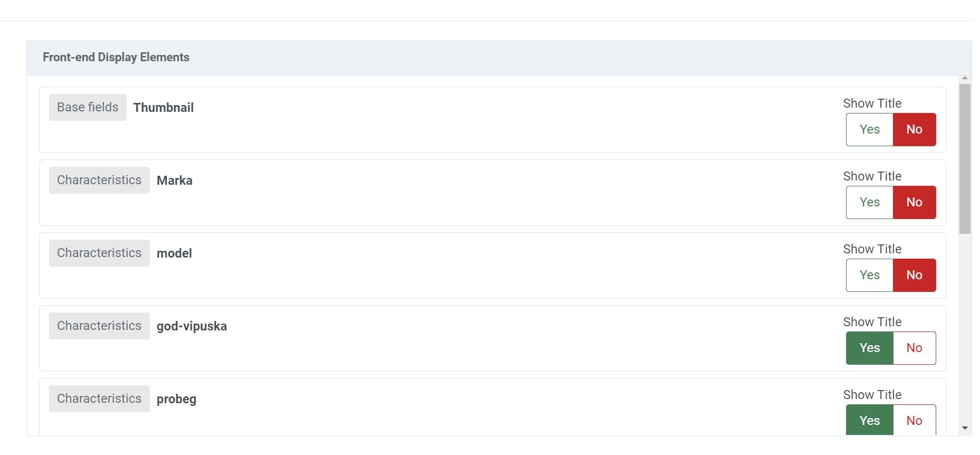This screenshot has width=980, height=455.
Task: Select No for model Show Title
Action: click(x=914, y=275)
